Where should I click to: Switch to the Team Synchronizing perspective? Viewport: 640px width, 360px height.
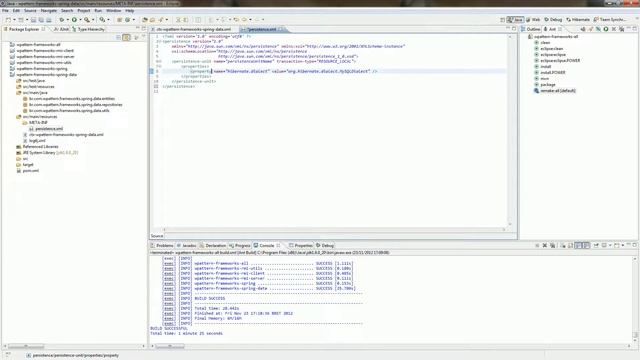610,20
